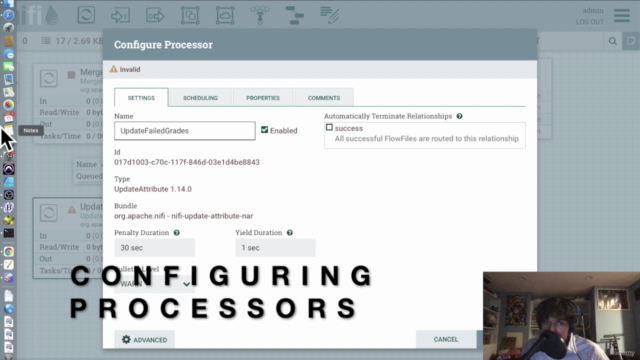Select the Input Port toolbar icon
Viewport: 640px width, 360px height.
pyautogui.click(x=120, y=16)
